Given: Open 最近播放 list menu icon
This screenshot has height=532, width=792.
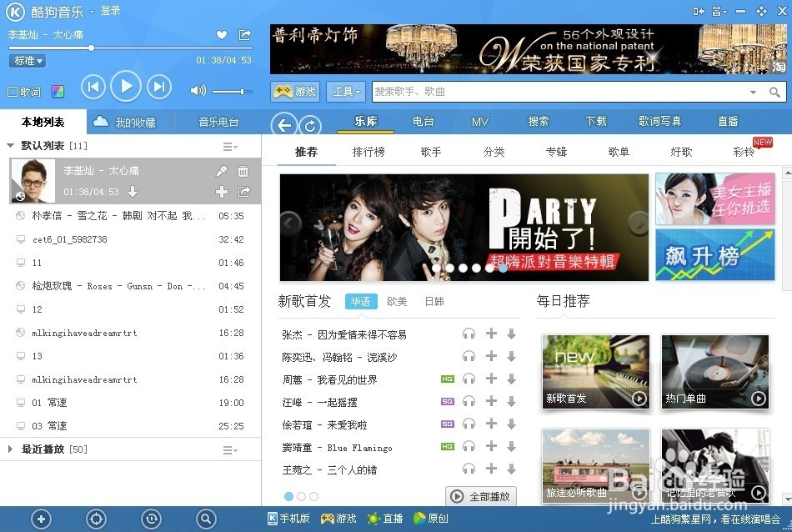Looking at the screenshot, I should pyautogui.click(x=230, y=449).
